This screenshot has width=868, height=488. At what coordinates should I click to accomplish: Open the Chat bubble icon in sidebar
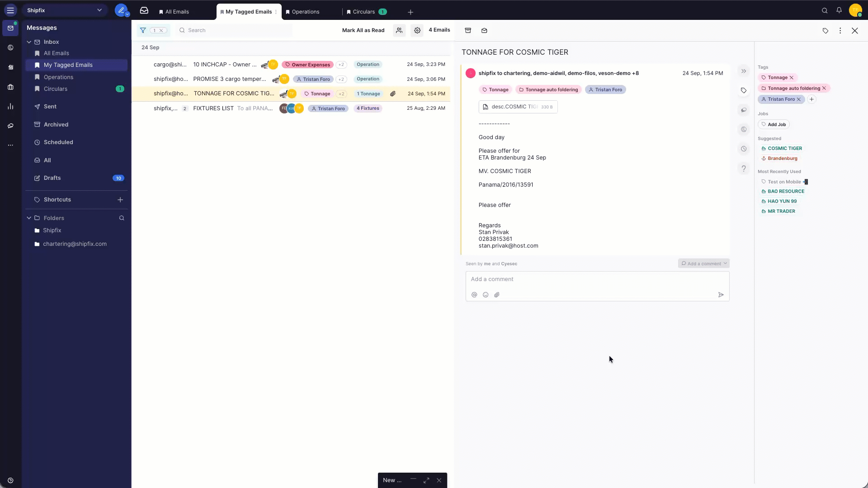point(10,126)
